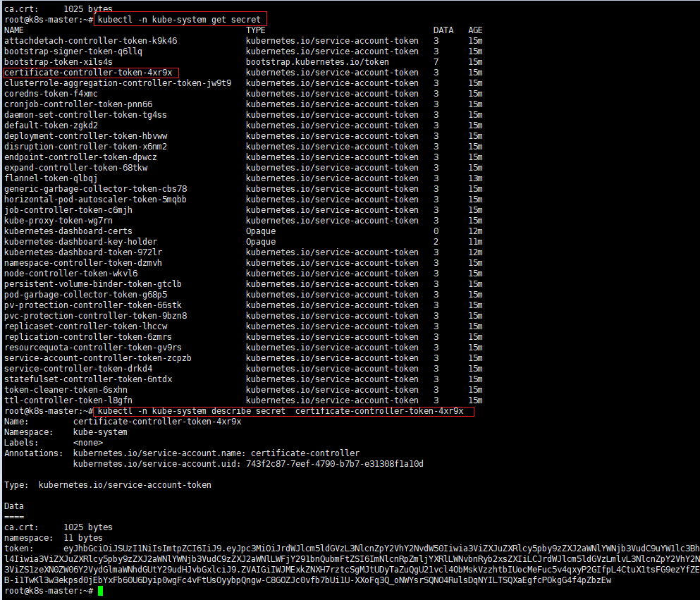Select disruption-controller-token-x6nm2
This screenshot has height=600, width=700.
86,147
